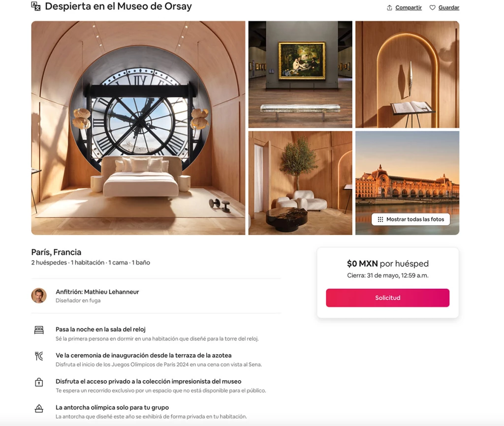Click the Solicitud button

[x=388, y=298]
